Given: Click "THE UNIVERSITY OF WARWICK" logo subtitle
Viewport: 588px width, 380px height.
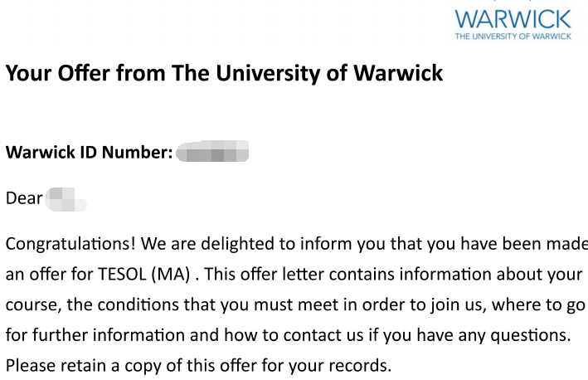Looking at the screenshot, I should (x=513, y=37).
